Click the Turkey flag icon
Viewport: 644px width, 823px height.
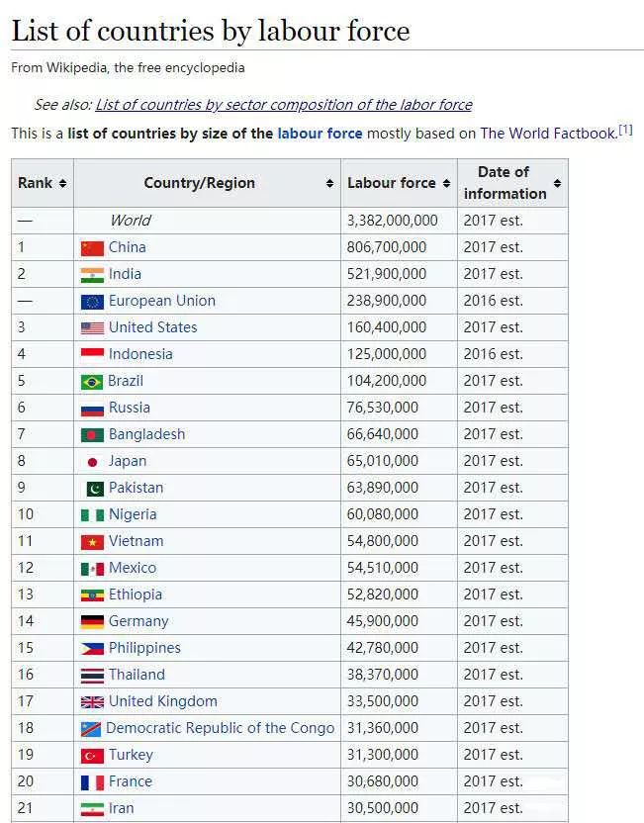[92, 756]
